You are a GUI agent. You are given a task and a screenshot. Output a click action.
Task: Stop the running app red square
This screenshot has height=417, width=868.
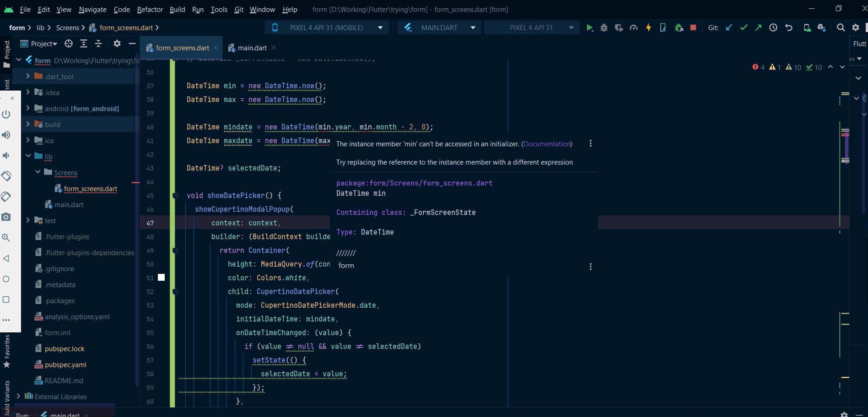point(693,28)
